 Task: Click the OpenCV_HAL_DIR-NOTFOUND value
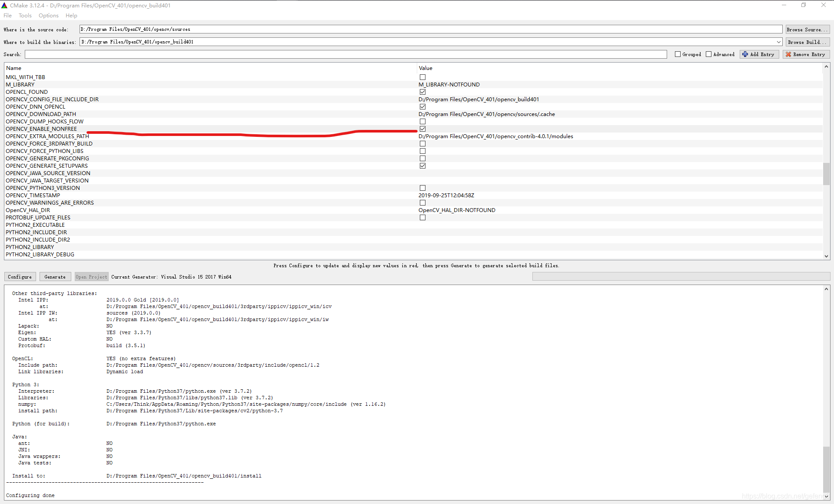pyautogui.click(x=457, y=210)
